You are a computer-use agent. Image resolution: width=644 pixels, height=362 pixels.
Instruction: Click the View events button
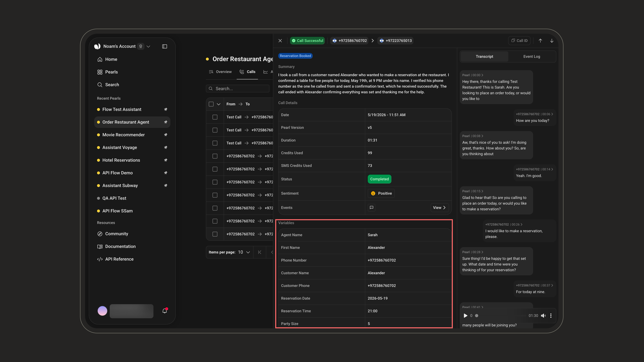click(439, 208)
